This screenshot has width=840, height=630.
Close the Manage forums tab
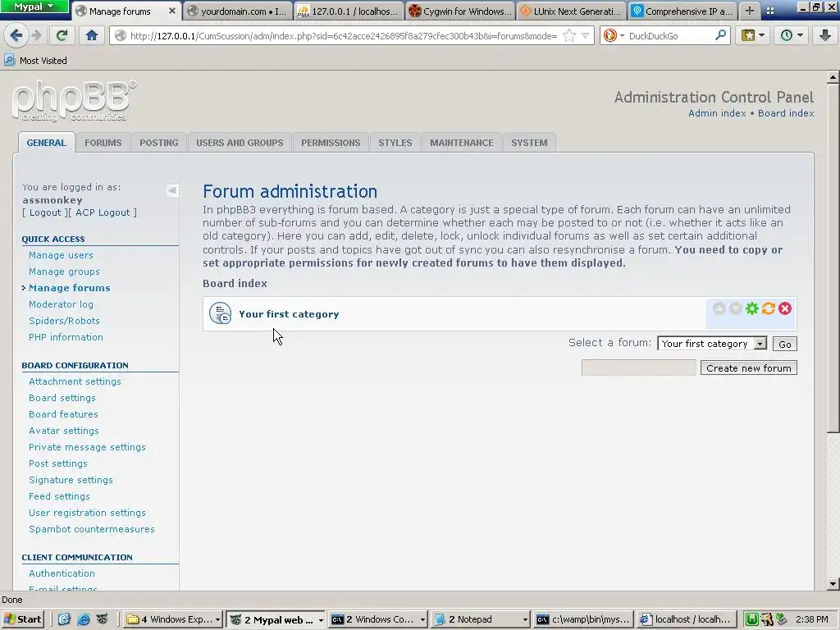coord(172,11)
